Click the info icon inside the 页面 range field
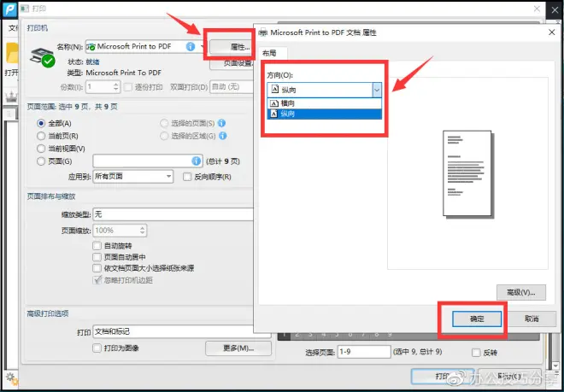564x392 pixels. click(196, 161)
